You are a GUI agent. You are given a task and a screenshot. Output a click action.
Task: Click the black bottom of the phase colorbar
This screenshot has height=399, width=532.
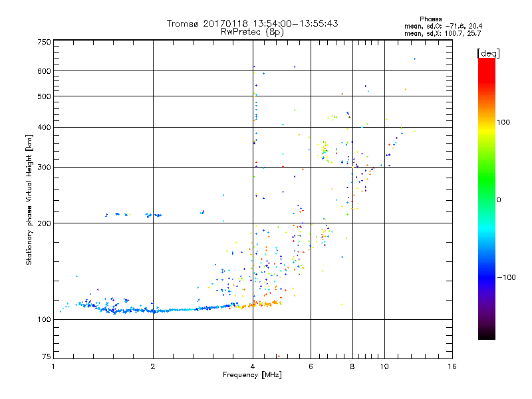pyautogui.click(x=486, y=336)
